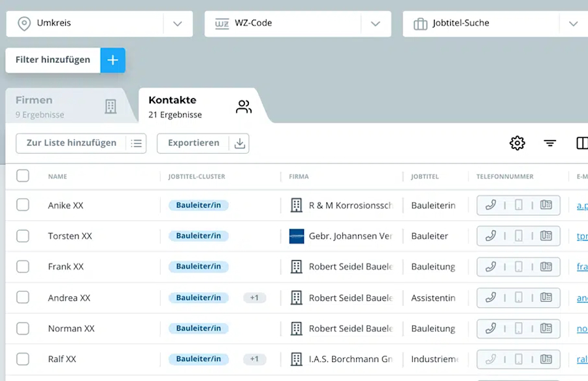Select the Andrea XX row checkbox
This screenshot has height=381, width=588.
coord(23,297)
